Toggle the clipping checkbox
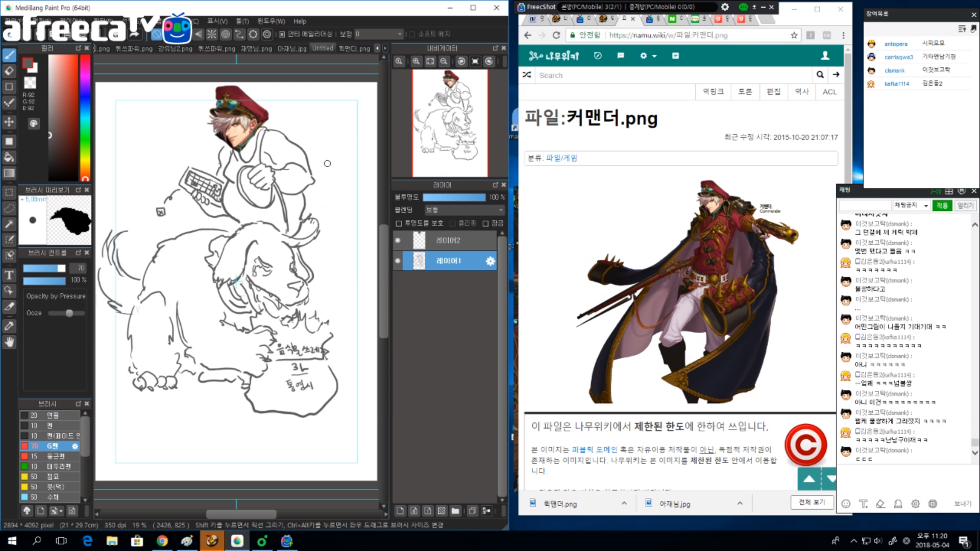Screen dimensions: 980x551 453,223
